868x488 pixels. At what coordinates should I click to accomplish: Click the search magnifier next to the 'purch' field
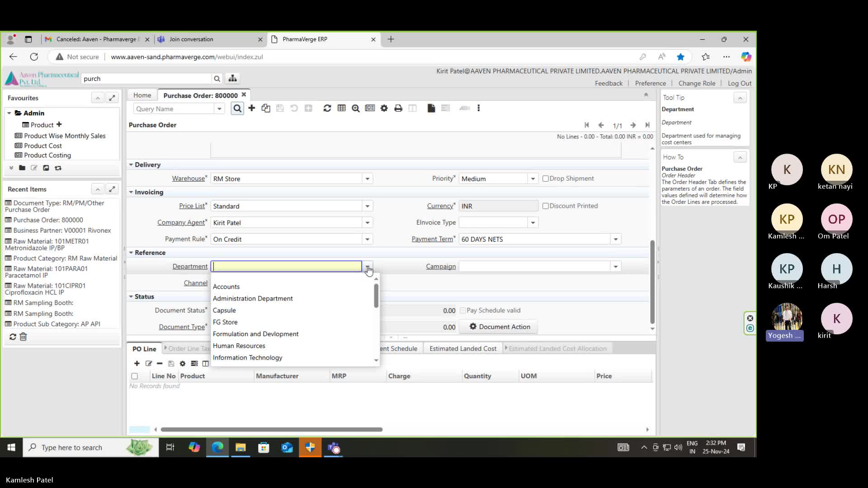coord(217,79)
